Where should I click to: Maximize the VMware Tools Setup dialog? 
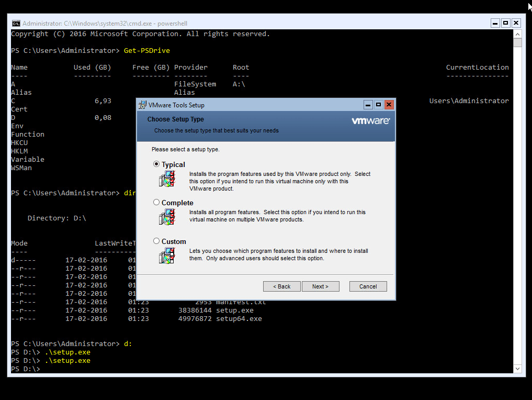coord(379,105)
